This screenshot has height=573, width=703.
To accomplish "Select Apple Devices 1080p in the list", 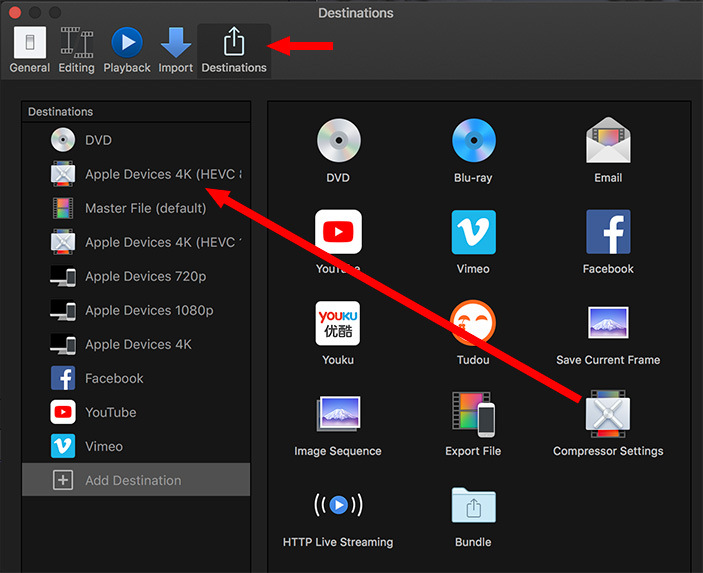I will tap(136, 310).
